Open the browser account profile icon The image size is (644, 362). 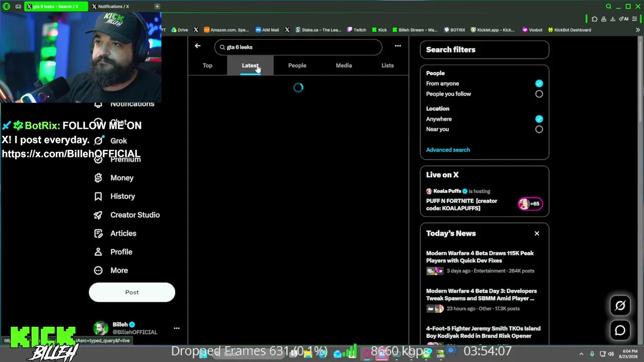point(604,19)
